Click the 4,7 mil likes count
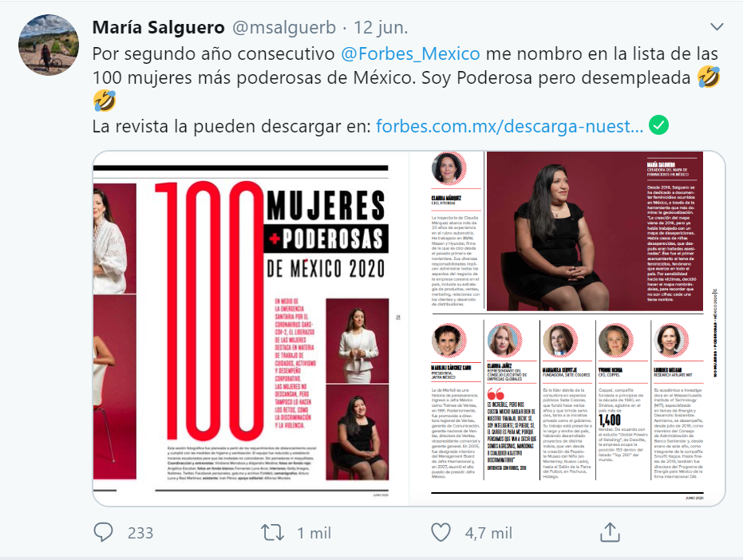This screenshot has height=560, width=743. point(488,533)
